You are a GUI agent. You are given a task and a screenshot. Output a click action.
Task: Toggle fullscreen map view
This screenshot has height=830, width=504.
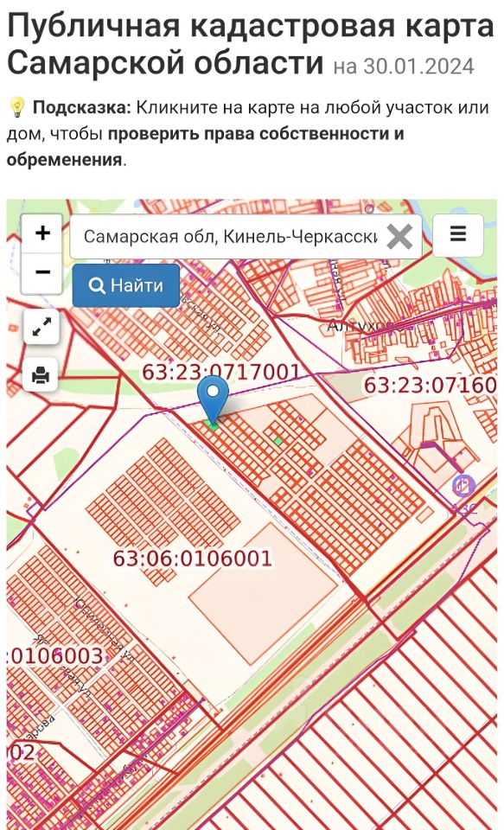pos(41,327)
